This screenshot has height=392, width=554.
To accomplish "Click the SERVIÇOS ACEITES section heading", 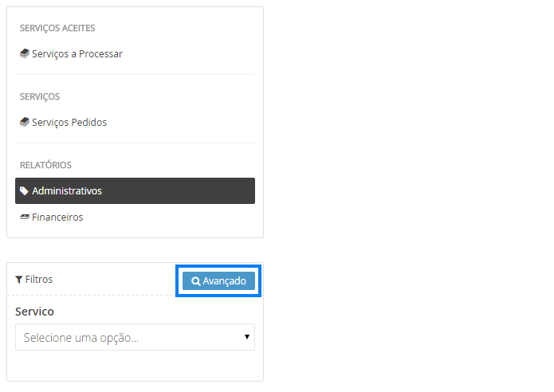I will coord(57,28).
